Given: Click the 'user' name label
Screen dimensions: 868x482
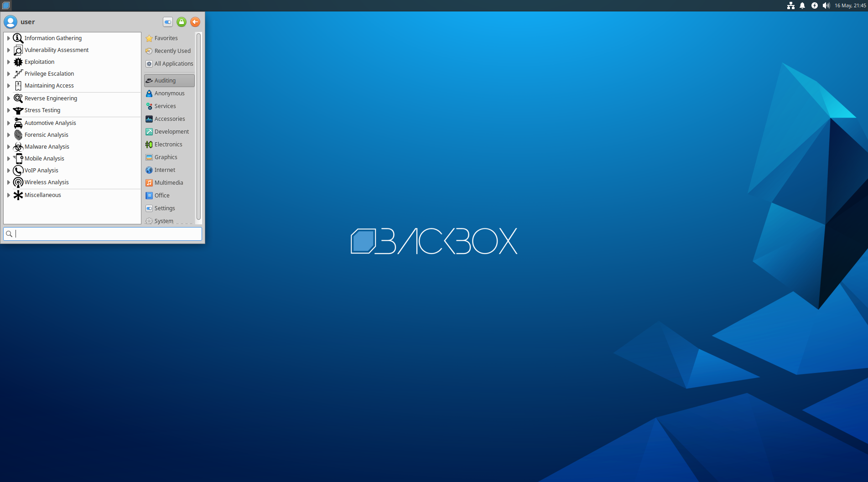Looking at the screenshot, I should coord(27,22).
